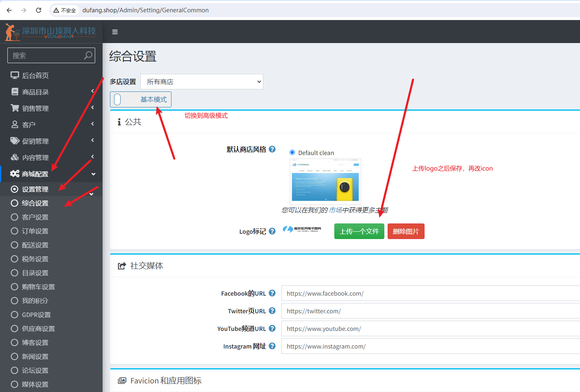Screen dimensions: 580x392
Task: Click the 市场 marketplace link
Action: click(335, 210)
